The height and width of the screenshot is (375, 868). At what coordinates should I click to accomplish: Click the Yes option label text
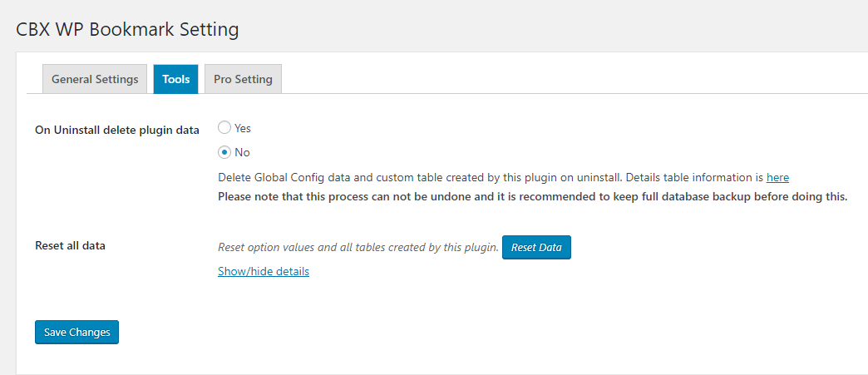(243, 129)
